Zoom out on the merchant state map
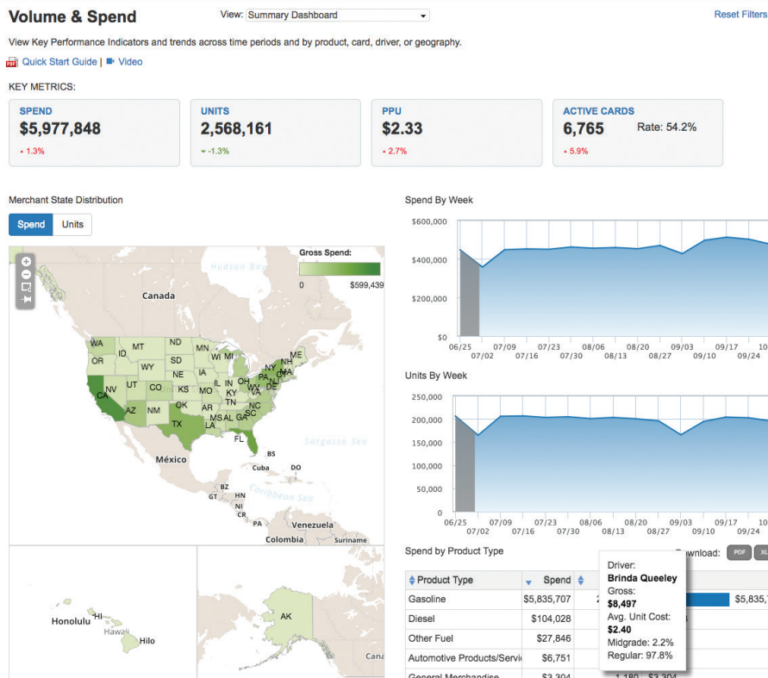 pos(26,274)
